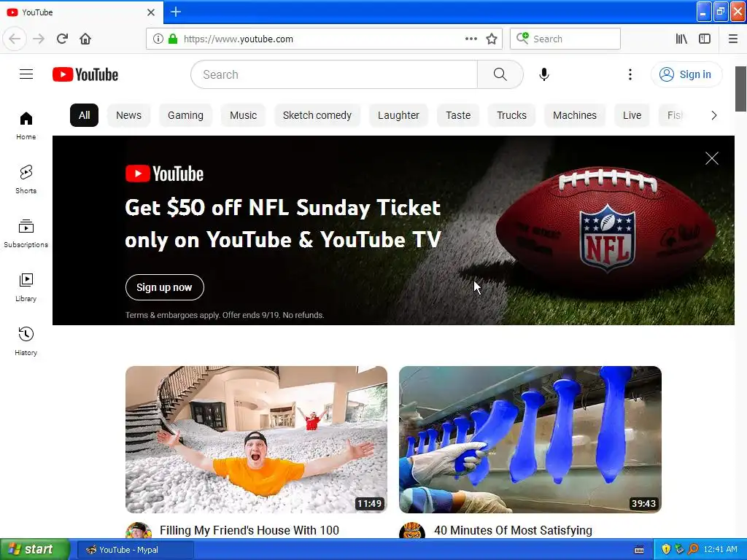Open the Windows start menu
The height and width of the screenshot is (560, 747).
click(35, 549)
